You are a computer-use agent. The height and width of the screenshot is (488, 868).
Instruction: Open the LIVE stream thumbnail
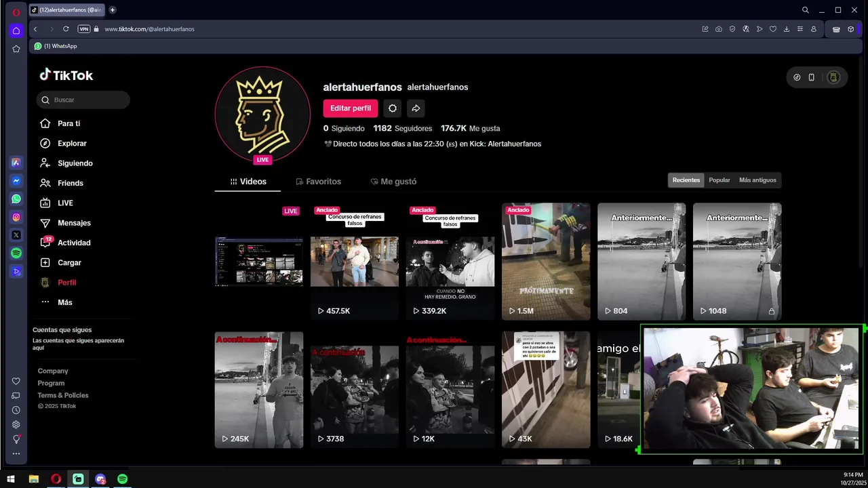click(259, 262)
